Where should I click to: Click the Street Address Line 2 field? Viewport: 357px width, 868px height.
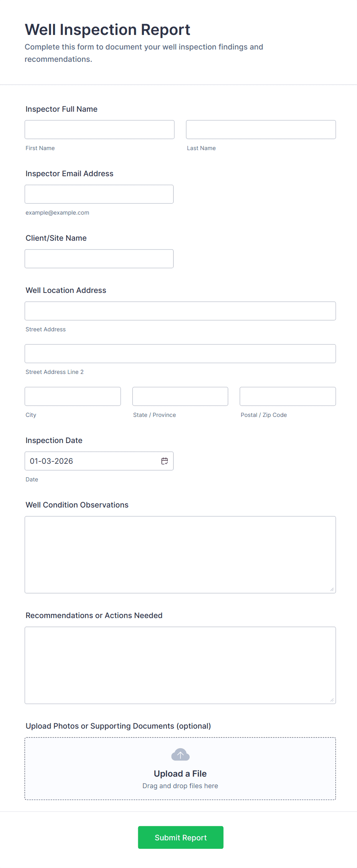(180, 353)
